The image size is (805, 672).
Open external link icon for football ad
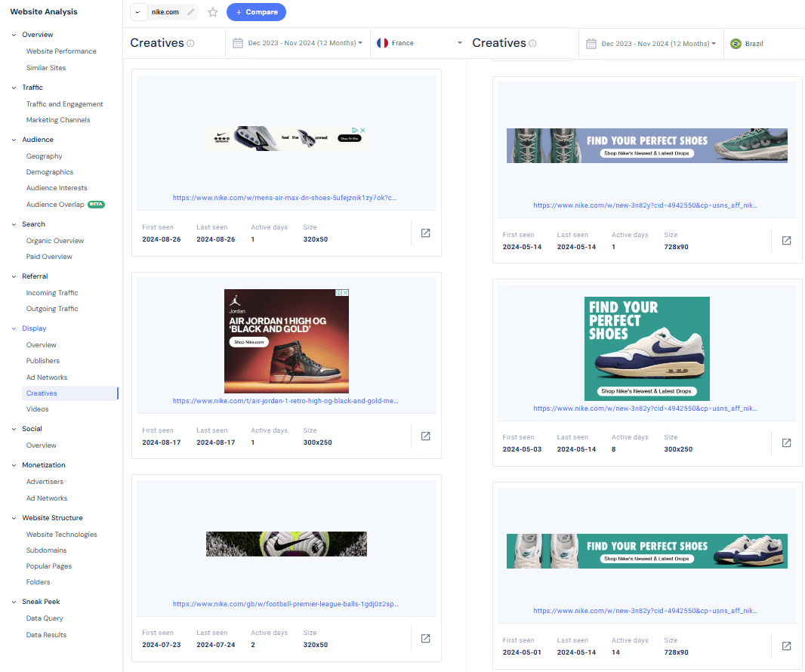pos(425,639)
